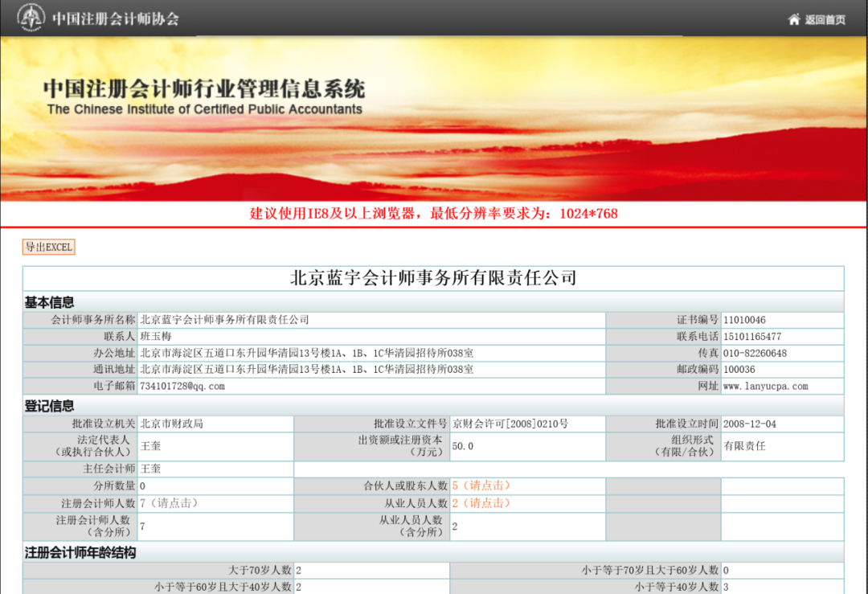The image size is (868, 594).
Task: Open the 5（请点击）shareholder count link
Action: point(481,485)
